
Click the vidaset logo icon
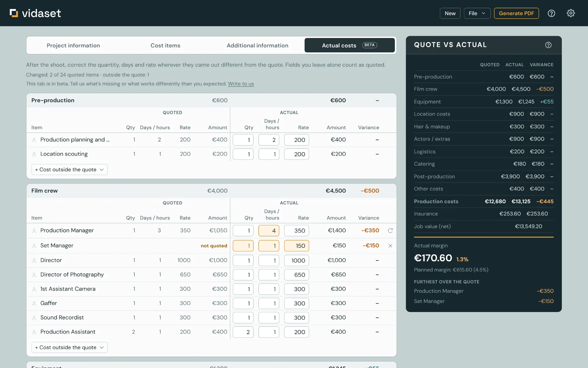[x=14, y=13]
